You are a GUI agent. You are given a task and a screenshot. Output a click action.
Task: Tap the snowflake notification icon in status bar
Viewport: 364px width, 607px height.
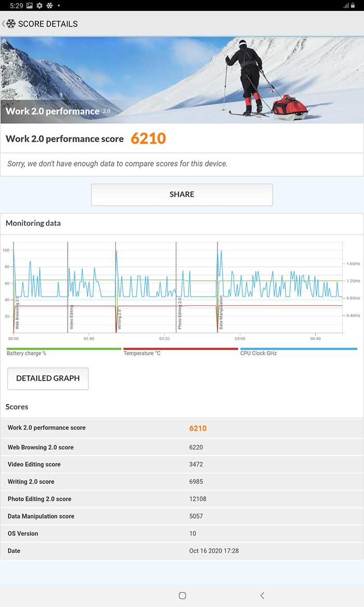pos(49,5)
